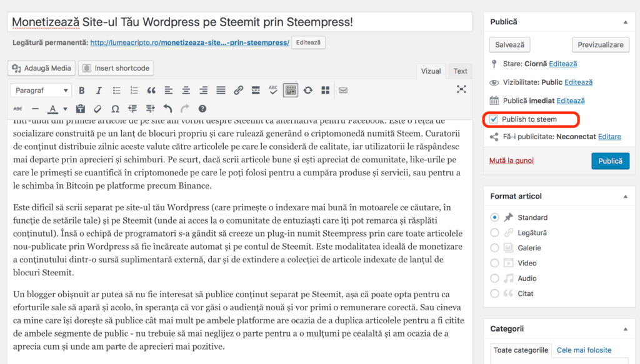Edit the permalink with Editează button

[x=308, y=42]
